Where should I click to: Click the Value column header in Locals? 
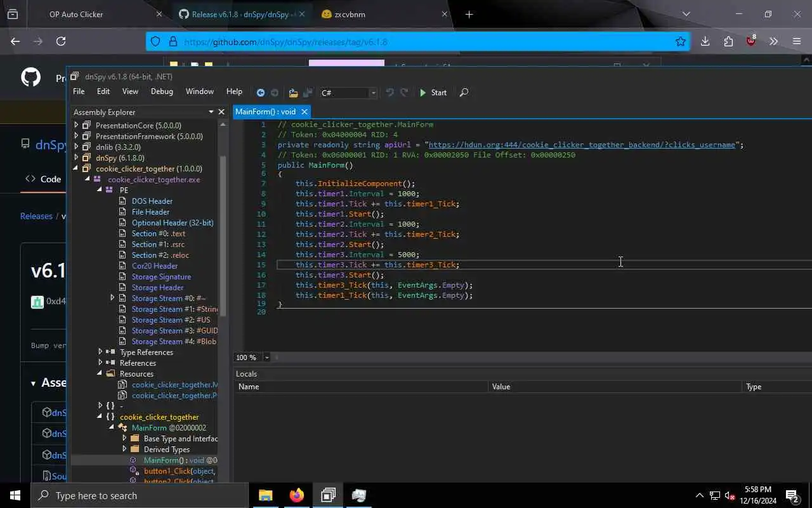point(615,387)
